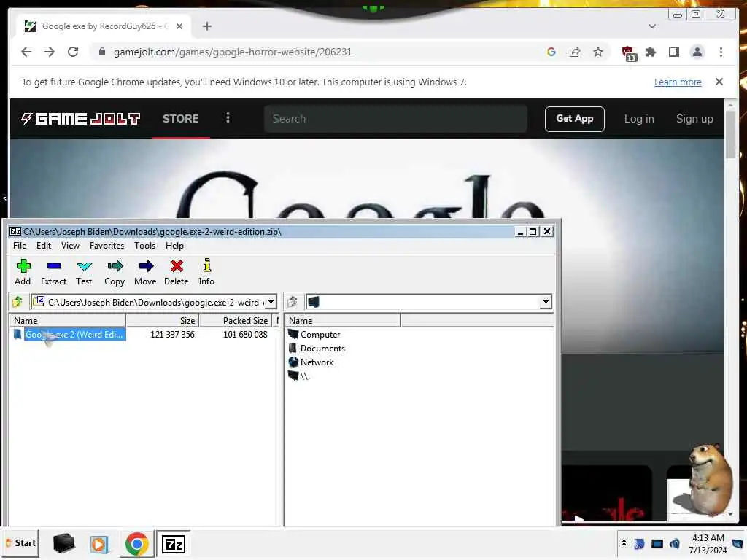Extract the archive with the Extract tool
The height and width of the screenshot is (560, 747).
click(x=53, y=272)
